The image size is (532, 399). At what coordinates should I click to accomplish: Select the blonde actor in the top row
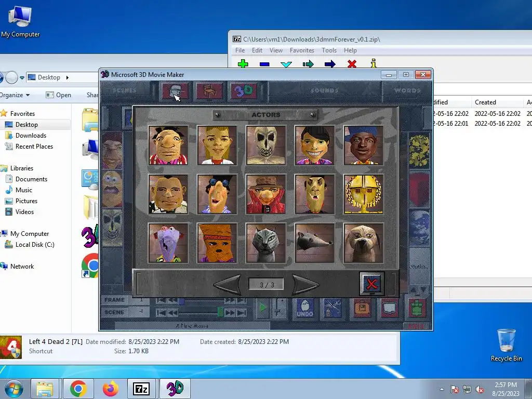(x=217, y=145)
